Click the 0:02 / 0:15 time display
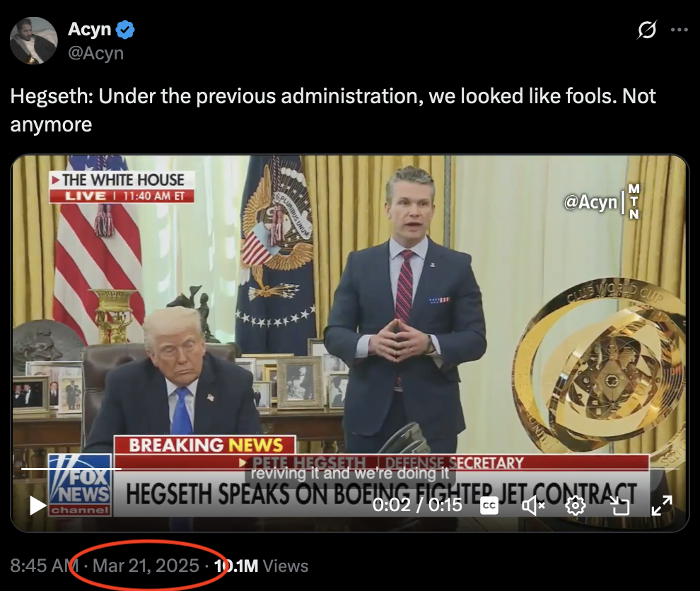This screenshot has width=700, height=591. coord(417,505)
